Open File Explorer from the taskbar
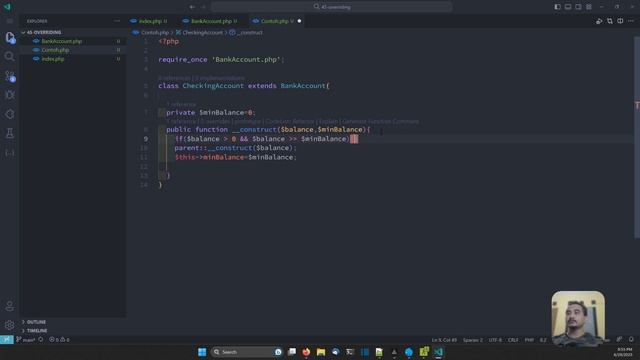640x360 pixels. point(321,352)
